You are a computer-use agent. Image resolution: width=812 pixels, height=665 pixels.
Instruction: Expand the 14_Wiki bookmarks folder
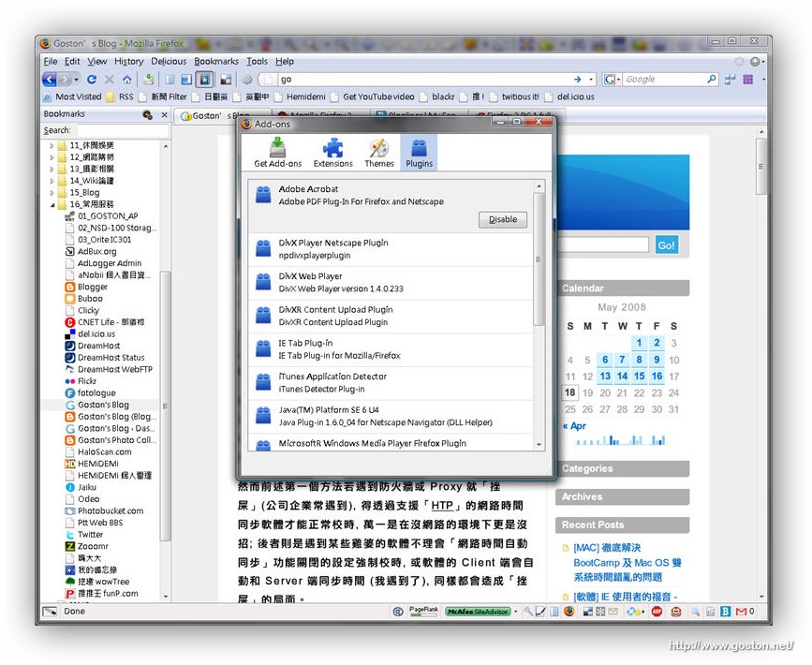click(52, 182)
